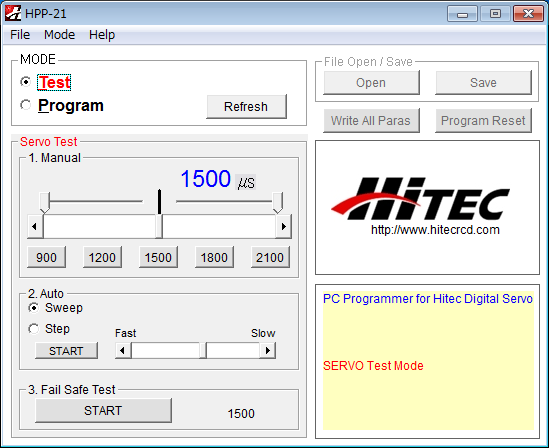Click the Refresh button
This screenshot has height=448, width=549.
[x=246, y=106]
